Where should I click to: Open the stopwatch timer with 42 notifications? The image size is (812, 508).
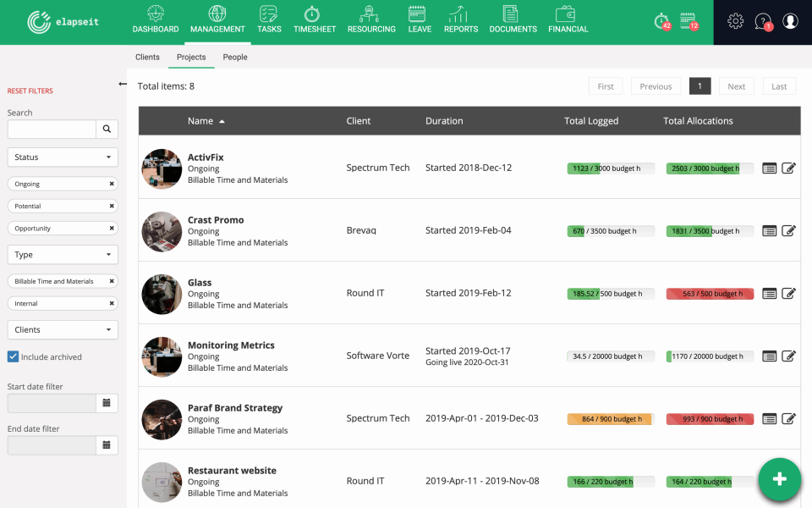(x=661, y=22)
